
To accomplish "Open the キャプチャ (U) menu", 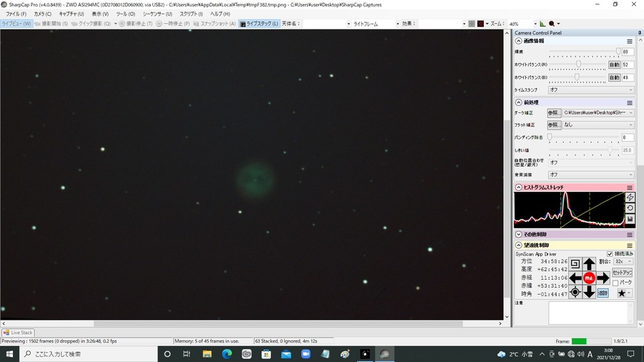I will [x=72, y=14].
